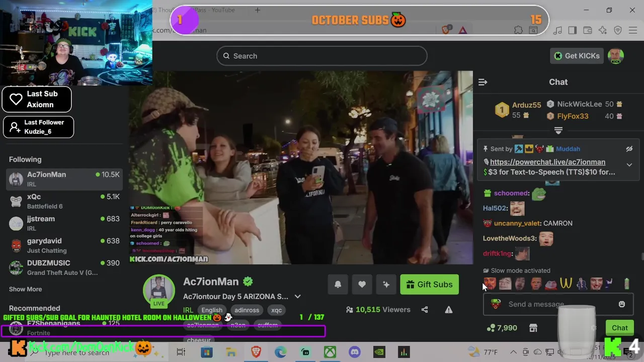Select the adinross tag
644x362 pixels.
click(x=247, y=310)
